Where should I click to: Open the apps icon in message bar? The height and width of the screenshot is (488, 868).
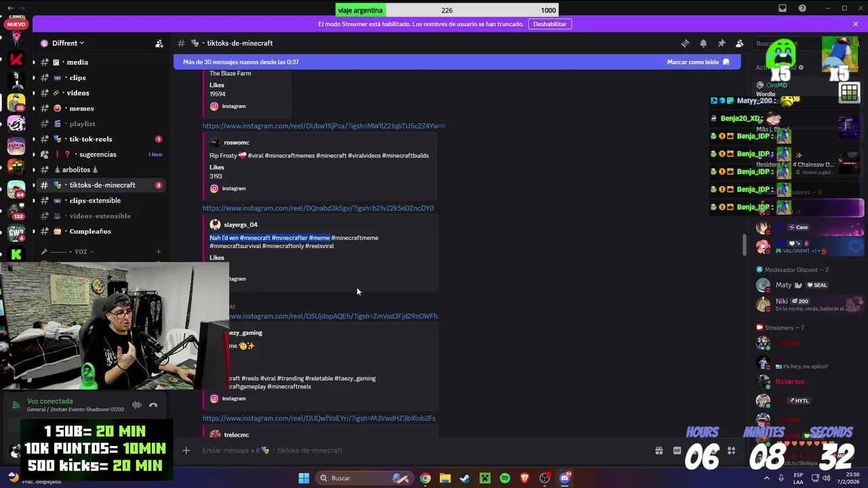tap(732, 451)
